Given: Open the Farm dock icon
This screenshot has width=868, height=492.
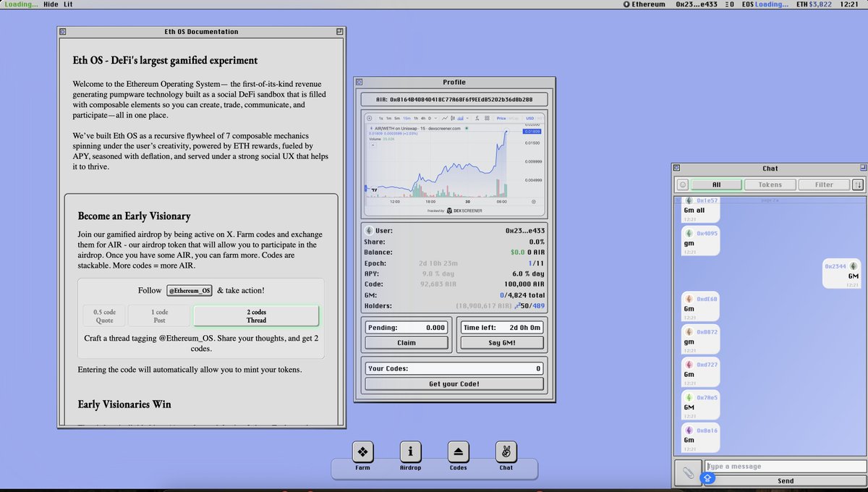Looking at the screenshot, I should (x=362, y=452).
